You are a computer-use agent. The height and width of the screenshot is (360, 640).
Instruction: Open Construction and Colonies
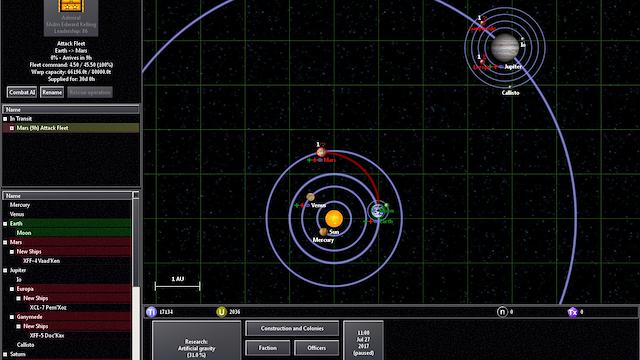point(292,328)
